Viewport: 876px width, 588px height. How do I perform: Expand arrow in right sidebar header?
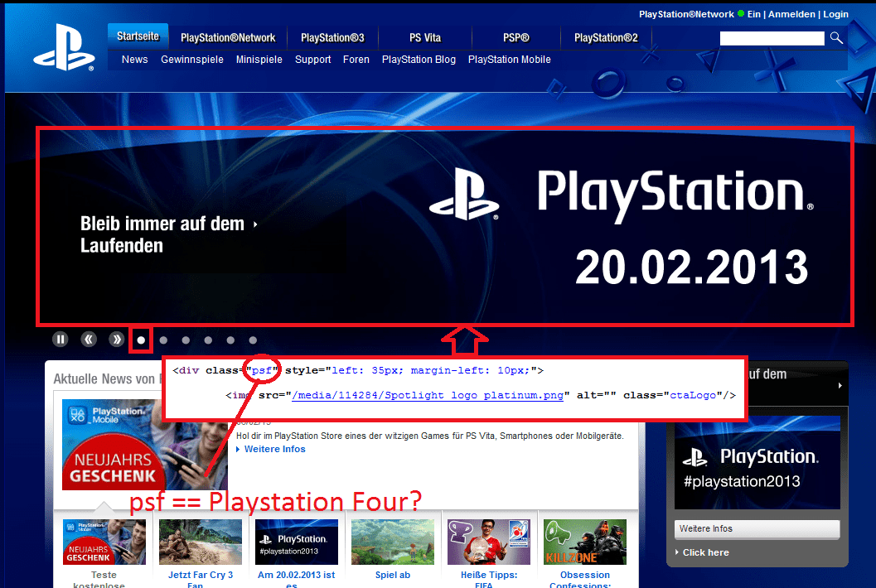pos(840,385)
